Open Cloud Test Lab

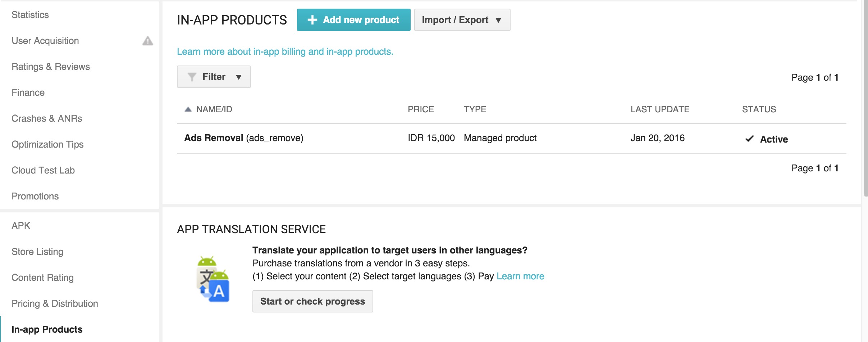click(43, 171)
